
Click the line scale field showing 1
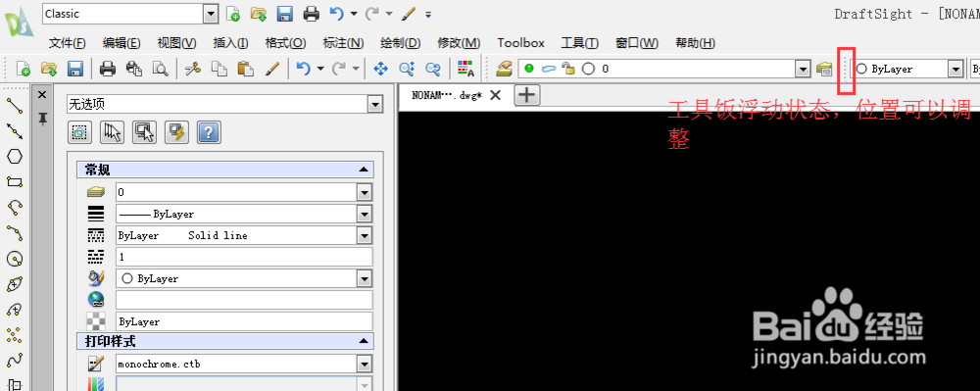pyautogui.click(x=244, y=257)
